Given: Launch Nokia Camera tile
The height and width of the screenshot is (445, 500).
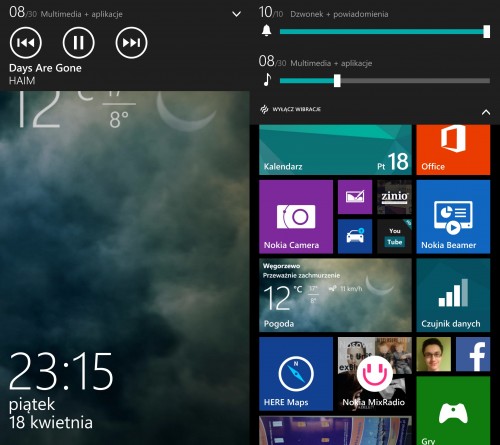Looking at the screenshot, I should [x=296, y=217].
